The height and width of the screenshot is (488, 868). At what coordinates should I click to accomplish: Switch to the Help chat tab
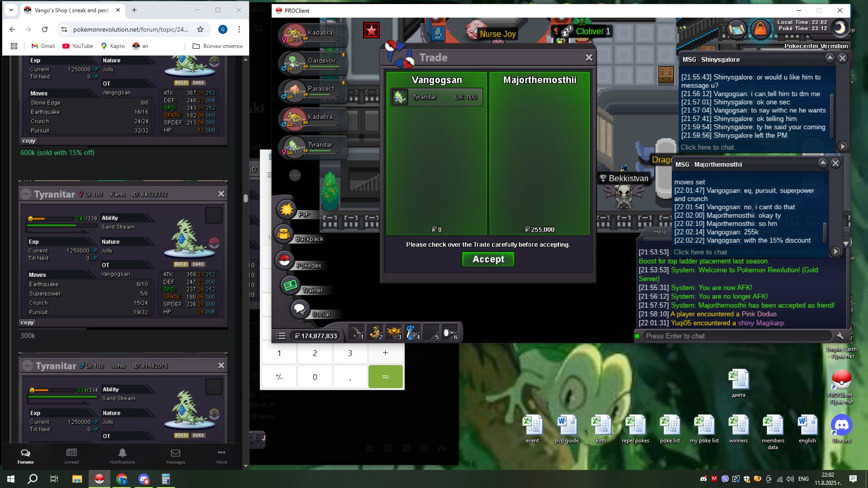click(x=660, y=231)
